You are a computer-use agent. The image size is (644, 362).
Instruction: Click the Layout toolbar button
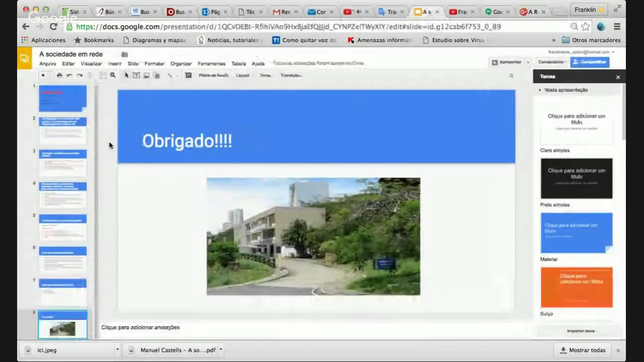243,75
